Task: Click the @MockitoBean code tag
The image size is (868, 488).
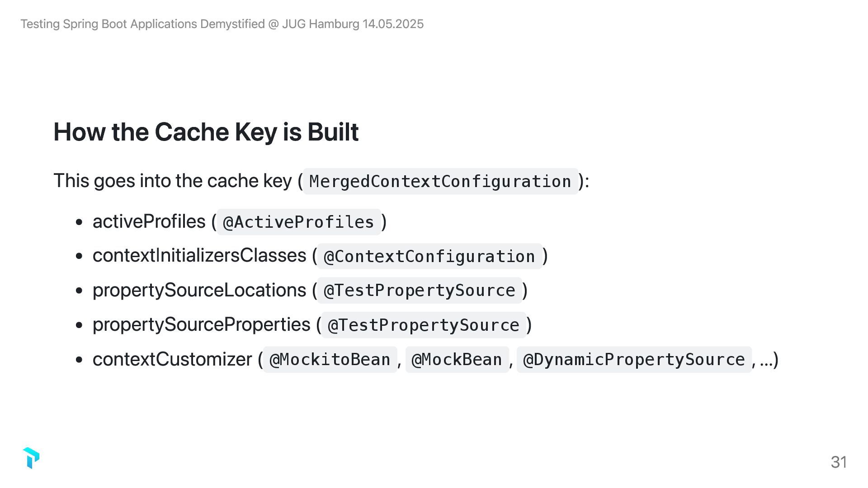Action: point(330,360)
